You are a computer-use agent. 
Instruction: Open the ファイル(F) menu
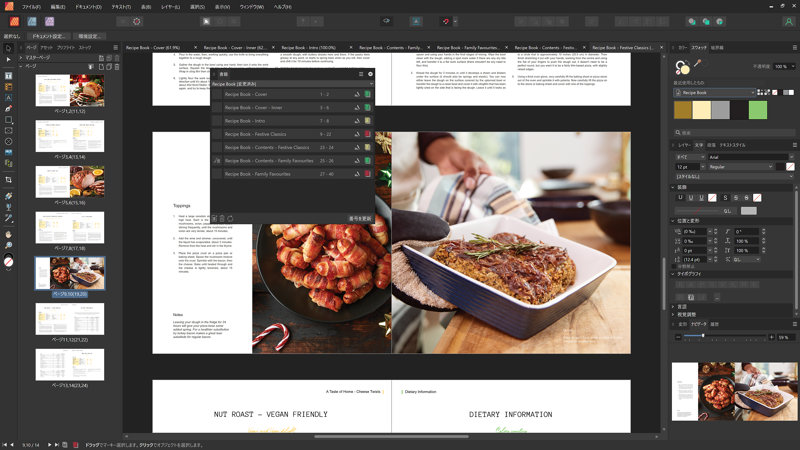[31, 7]
